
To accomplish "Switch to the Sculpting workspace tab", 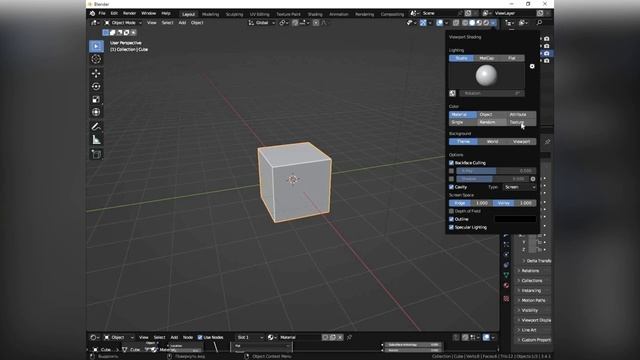I will tap(234, 14).
